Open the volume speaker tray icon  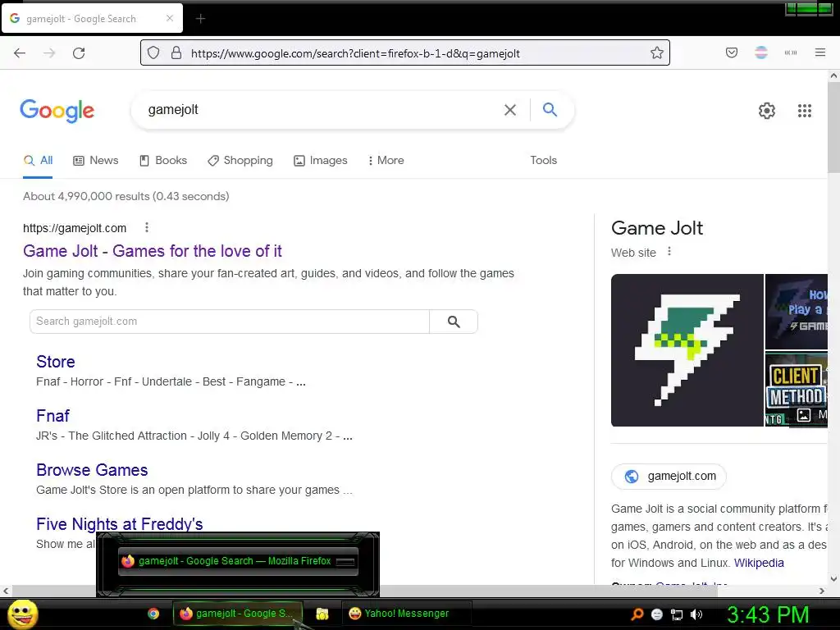[697, 614]
